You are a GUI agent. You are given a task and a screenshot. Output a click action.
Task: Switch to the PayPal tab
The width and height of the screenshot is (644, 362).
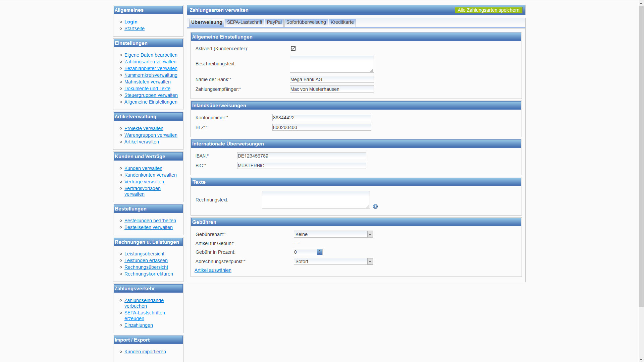tap(274, 22)
